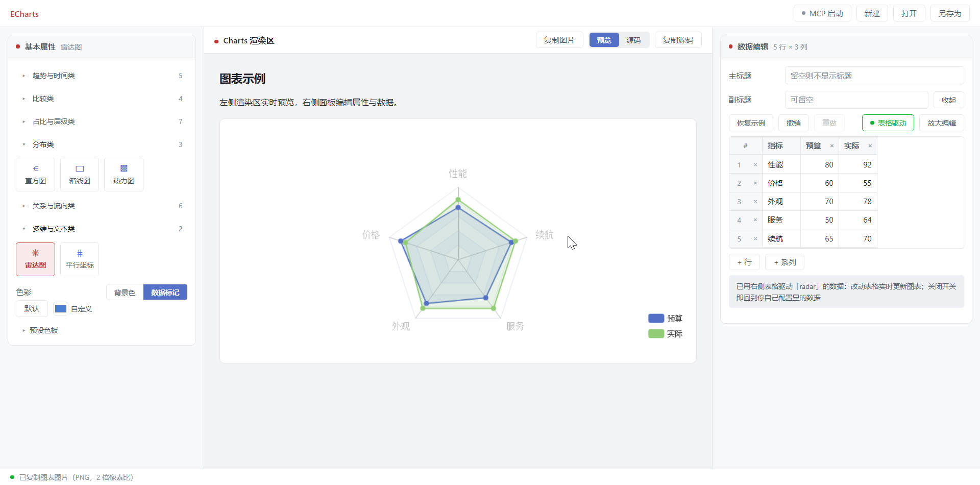Viewport: 980px width, 485px height.
Task: Toggle the 实际 legend series in chart
Action: [x=665, y=334]
